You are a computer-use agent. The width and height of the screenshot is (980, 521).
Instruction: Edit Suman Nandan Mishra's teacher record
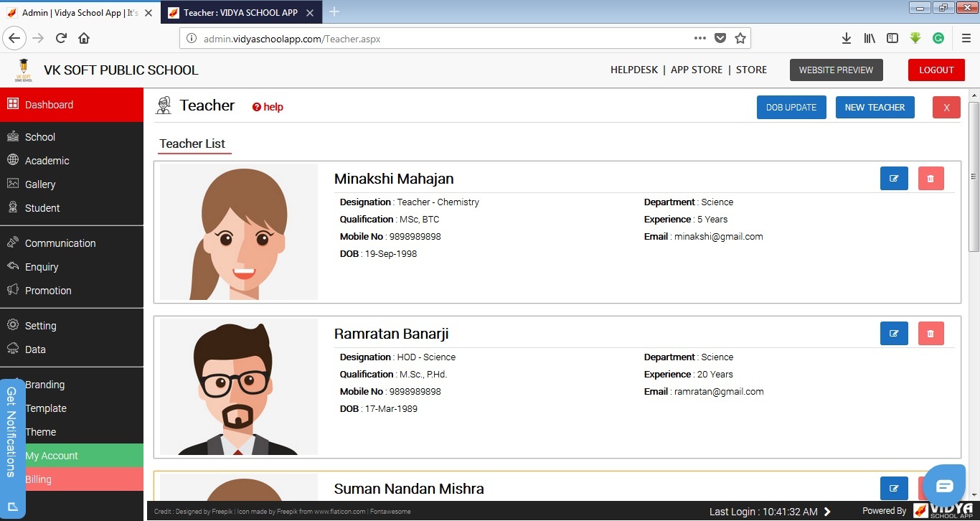pos(894,488)
